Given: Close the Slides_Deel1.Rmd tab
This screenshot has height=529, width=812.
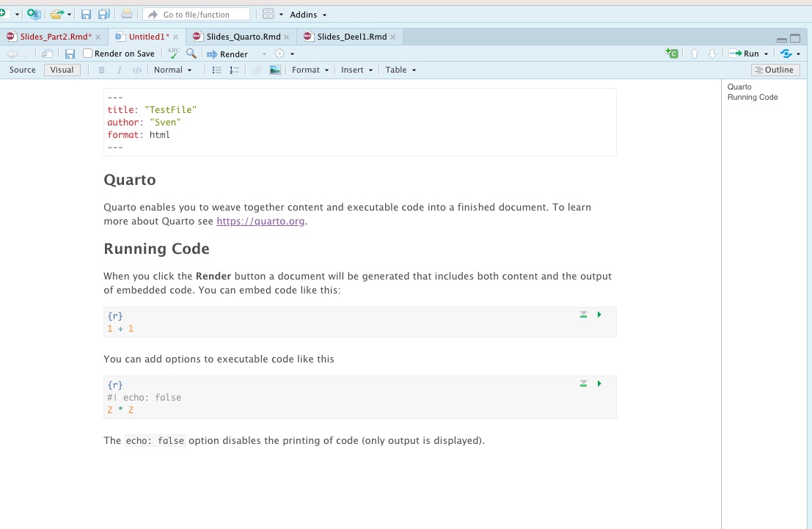Looking at the screenshot, I should click(393, 37).
